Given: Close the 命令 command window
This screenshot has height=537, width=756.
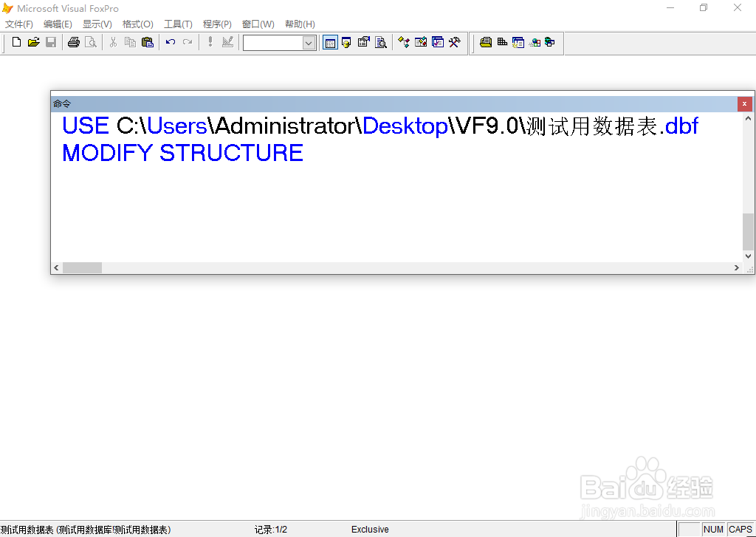Looking at the screenshot, I should coord(744,103).
